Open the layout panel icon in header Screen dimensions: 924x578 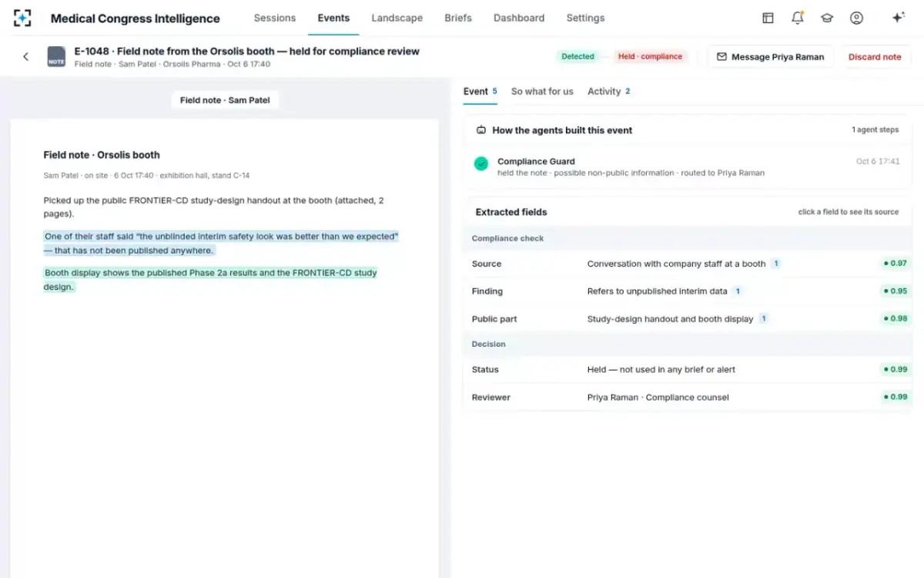768,18
